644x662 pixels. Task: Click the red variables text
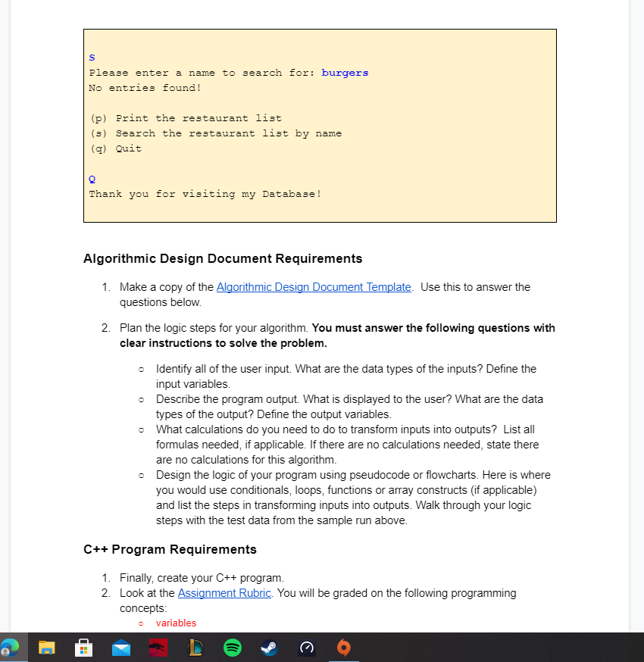[x=177, y=623]
